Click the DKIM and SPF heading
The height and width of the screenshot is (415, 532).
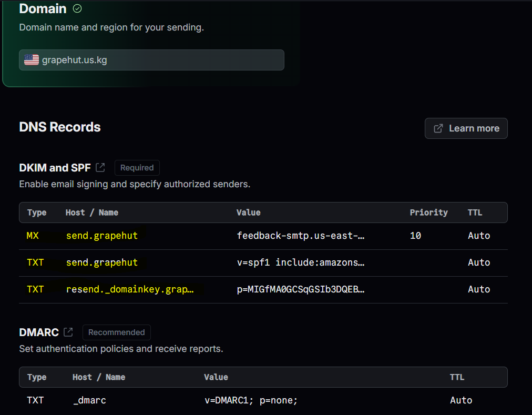coord(55,168)
